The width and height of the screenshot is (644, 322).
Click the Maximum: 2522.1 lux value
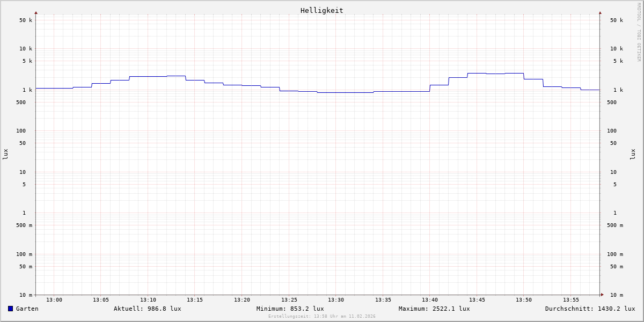click(x=434, y=309)
